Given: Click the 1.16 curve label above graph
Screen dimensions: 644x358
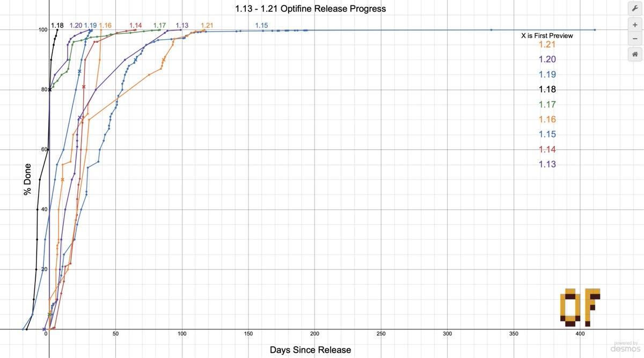Looking at the screenshot, I should point(105,25).
